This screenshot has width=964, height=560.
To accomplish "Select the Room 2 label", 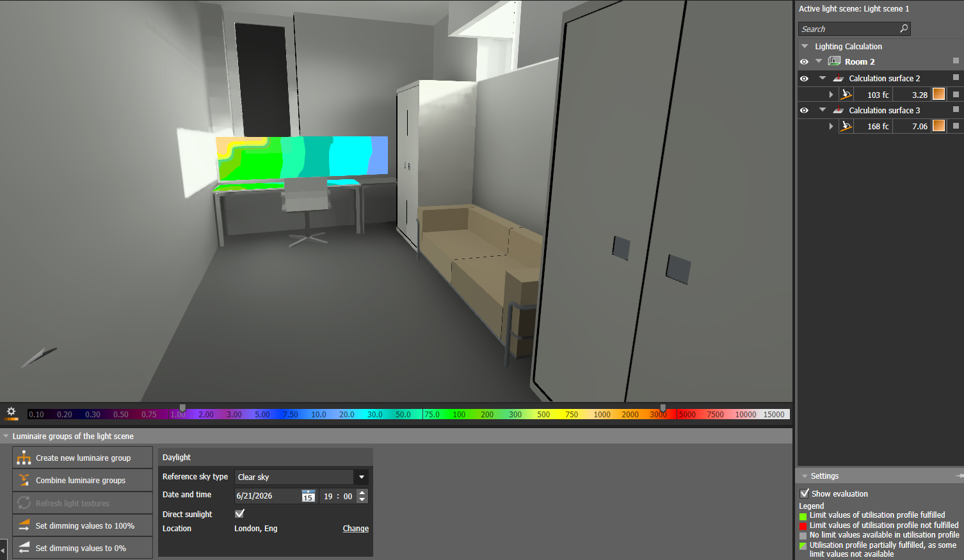I will click(860, 61).
